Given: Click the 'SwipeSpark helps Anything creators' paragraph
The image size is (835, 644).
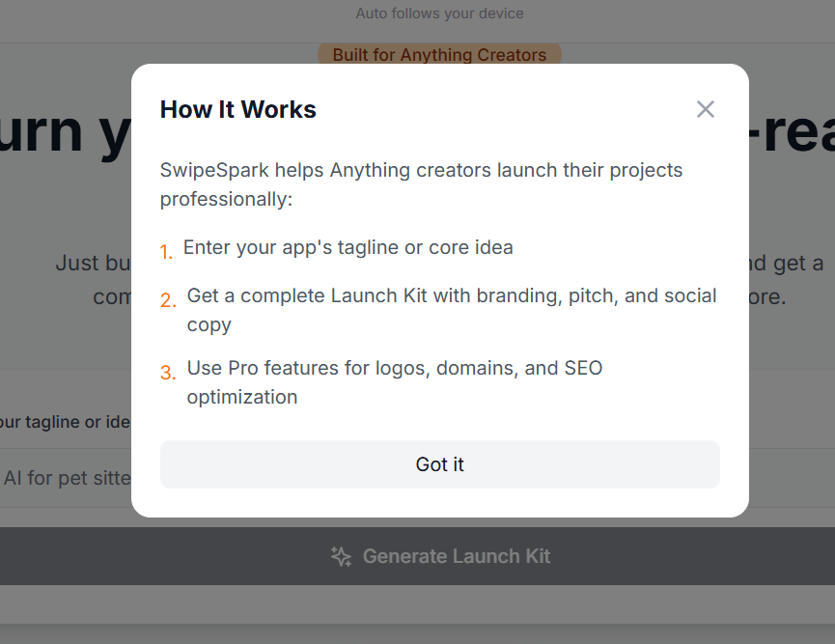Looking at the screenshot, I should pyautogui.click(x=421, y=184).
